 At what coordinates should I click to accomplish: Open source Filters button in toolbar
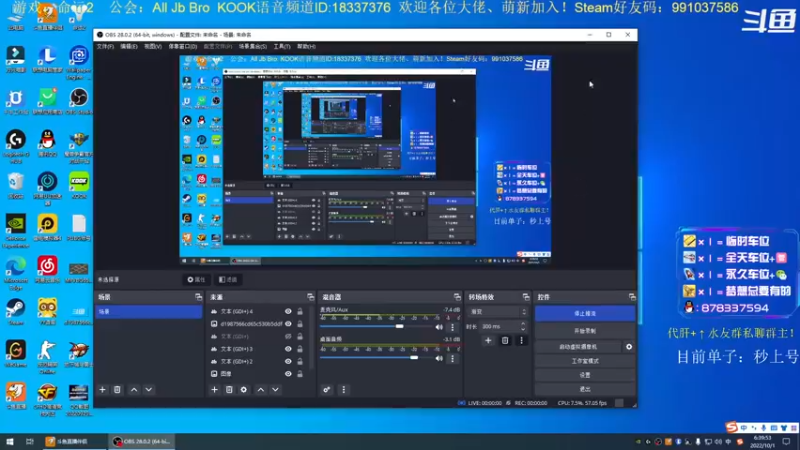(228, 280)
